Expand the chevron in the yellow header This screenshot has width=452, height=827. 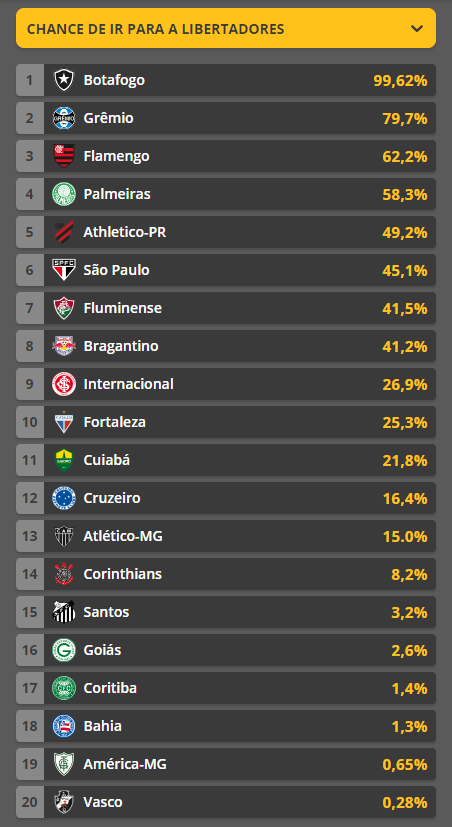[x=417, y=28]
